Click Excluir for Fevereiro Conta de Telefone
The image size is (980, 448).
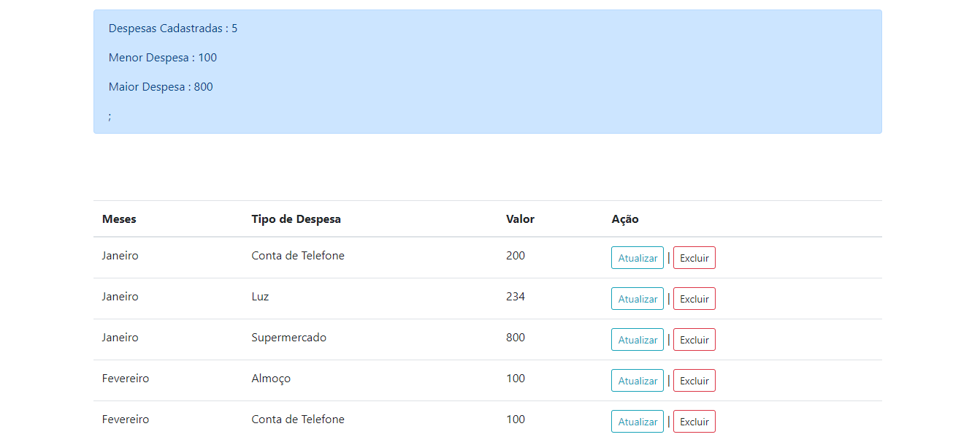694,421
